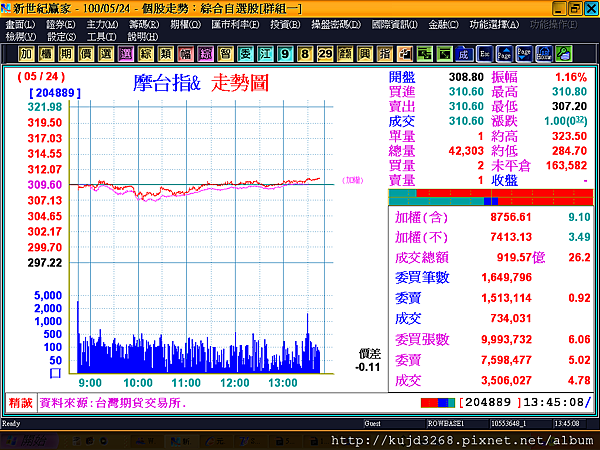Click the green icon left of the 成 folder
Image resolution: width=600 pixels, height=450 pixels.
tap(444, 54)
